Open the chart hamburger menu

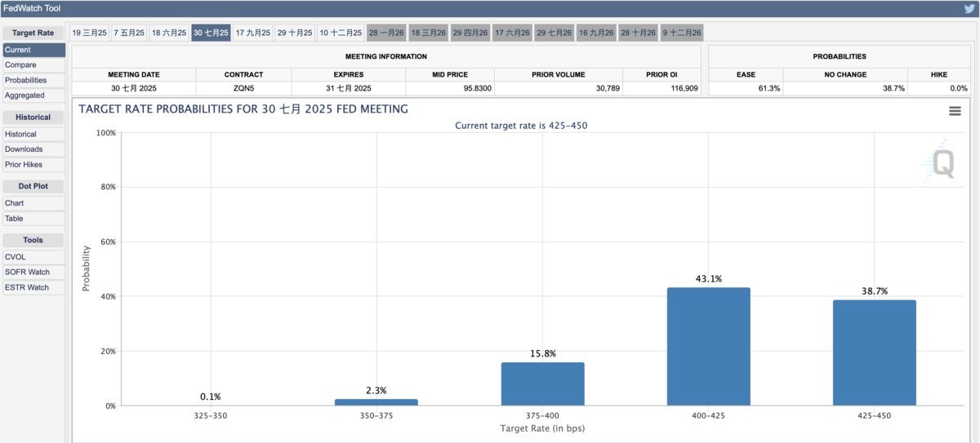coord(955,111)
